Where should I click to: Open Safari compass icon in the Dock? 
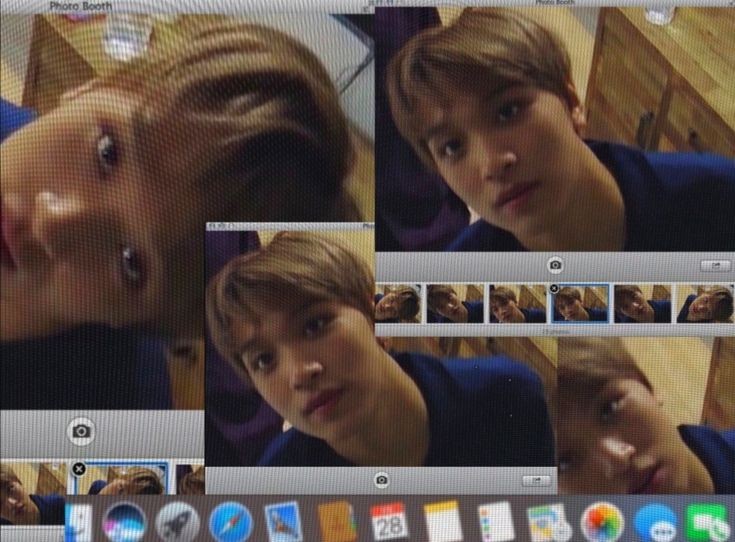[x=231, y=522]
